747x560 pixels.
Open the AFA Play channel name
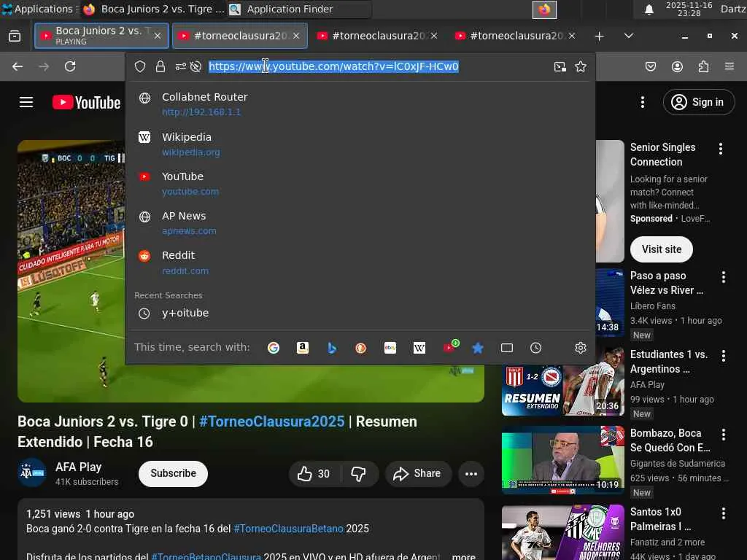click(x=78, y=467)
